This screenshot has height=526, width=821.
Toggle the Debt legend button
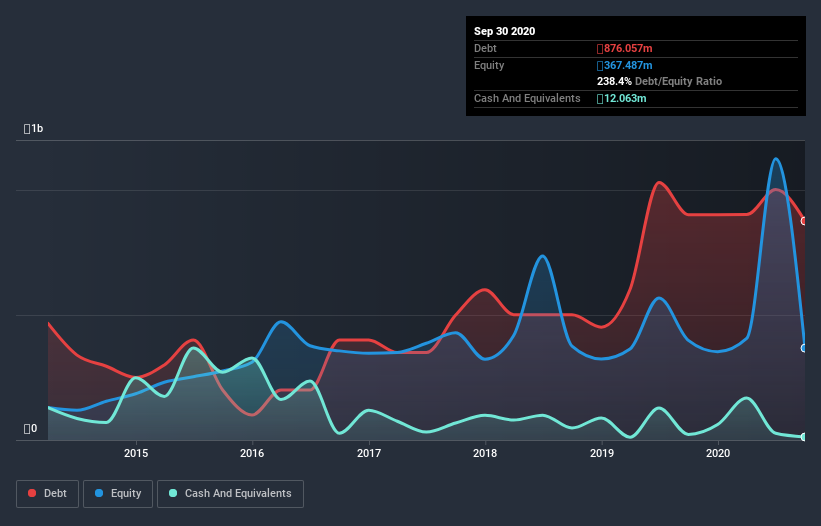[x=47, y=494]
